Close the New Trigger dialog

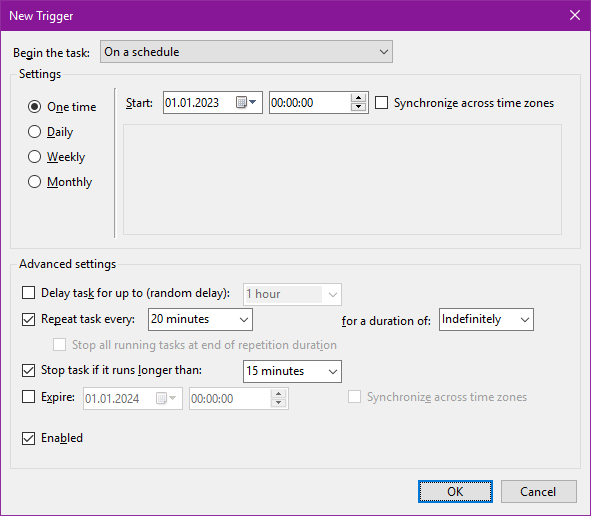click(x=575, y=15)
